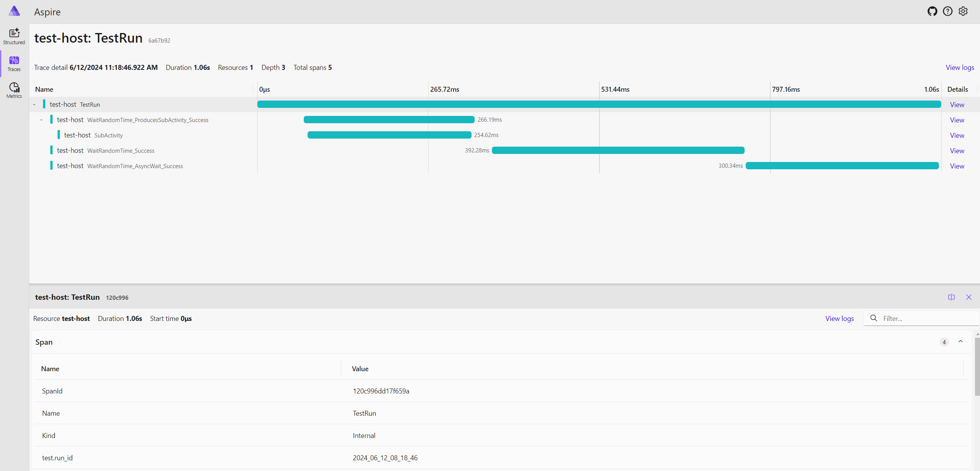
Task: Click the span details vertical scrollbar
Action: [977, 367]
